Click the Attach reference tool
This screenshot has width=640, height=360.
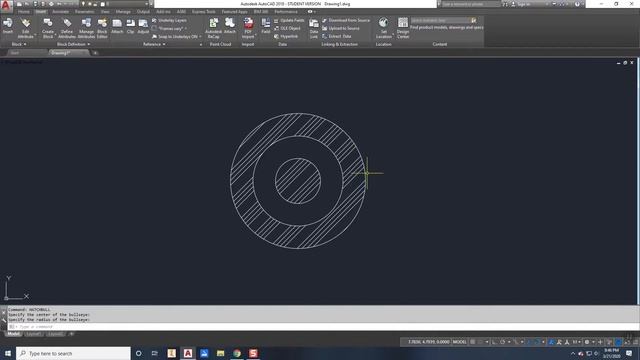tap(117, 25)
